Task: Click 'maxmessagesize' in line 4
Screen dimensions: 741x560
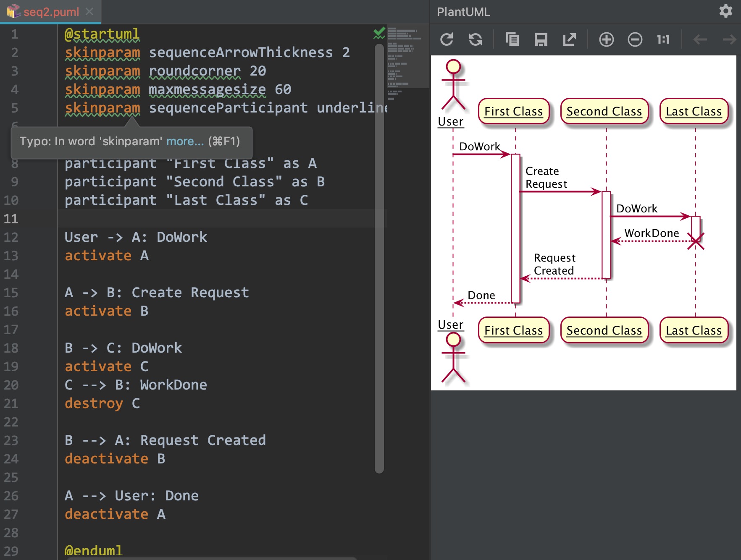Action: (x=207, y=89)
